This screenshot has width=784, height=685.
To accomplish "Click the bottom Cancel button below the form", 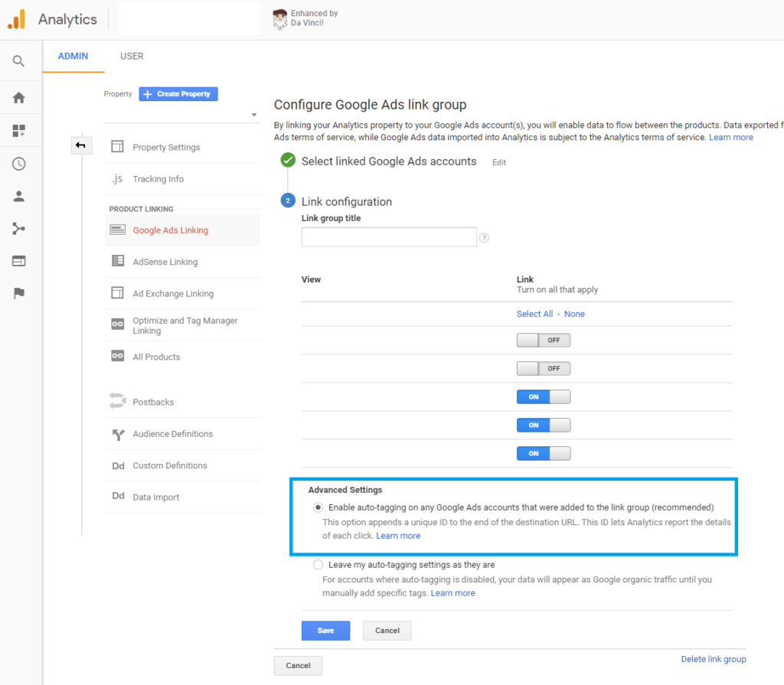I will point(298,666).
